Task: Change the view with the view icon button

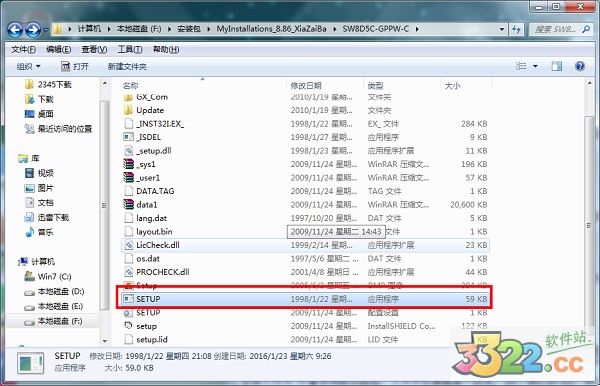Action: click(521, 66)
